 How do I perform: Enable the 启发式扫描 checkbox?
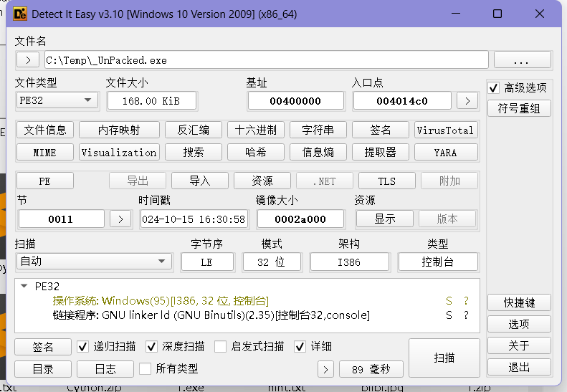pos(220,346)
